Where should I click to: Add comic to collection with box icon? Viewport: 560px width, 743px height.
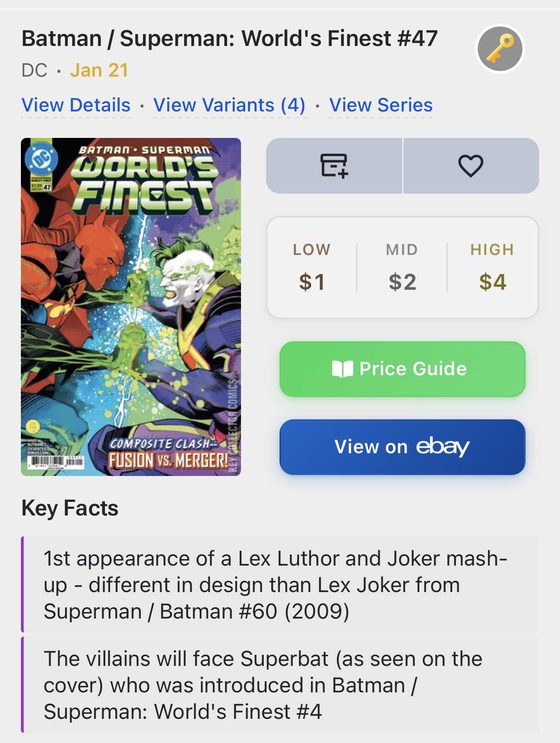[334, 166]
